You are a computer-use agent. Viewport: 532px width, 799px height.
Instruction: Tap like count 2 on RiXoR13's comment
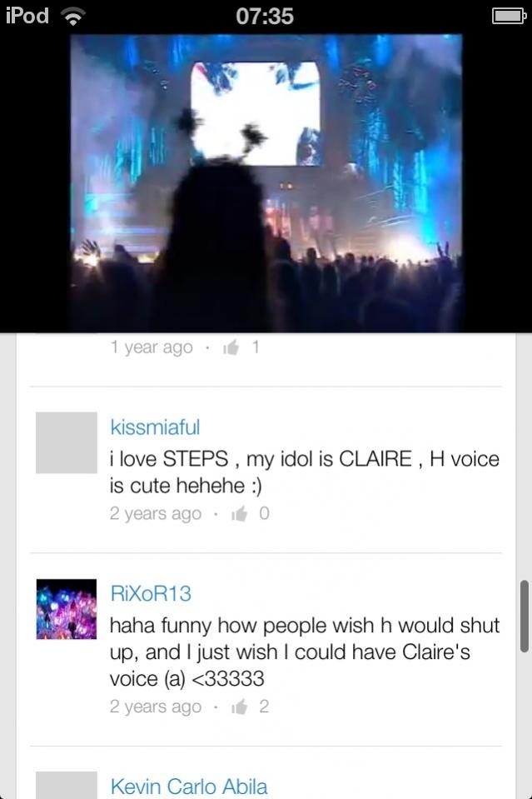coord(264,707)
